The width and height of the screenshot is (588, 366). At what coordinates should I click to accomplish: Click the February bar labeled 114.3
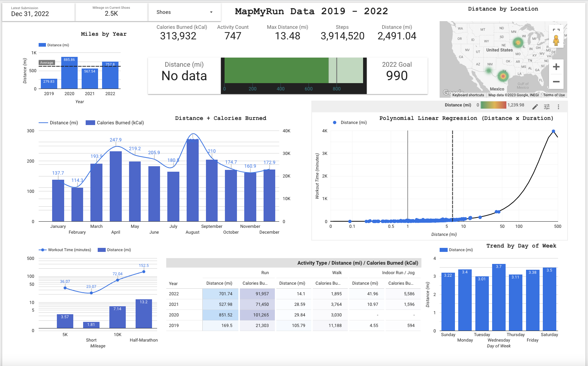coord(77,205)
